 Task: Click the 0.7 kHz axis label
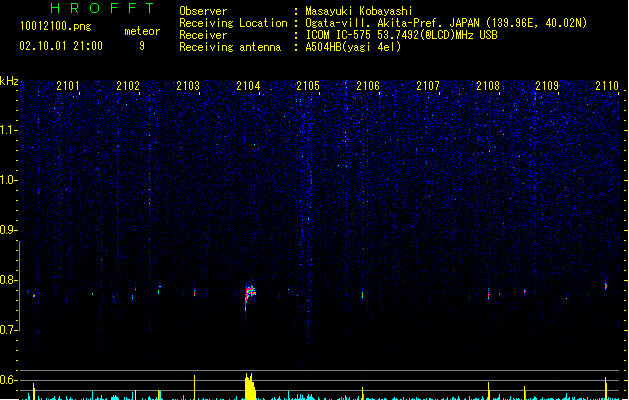pyautogui.click(x=9, y=330)
